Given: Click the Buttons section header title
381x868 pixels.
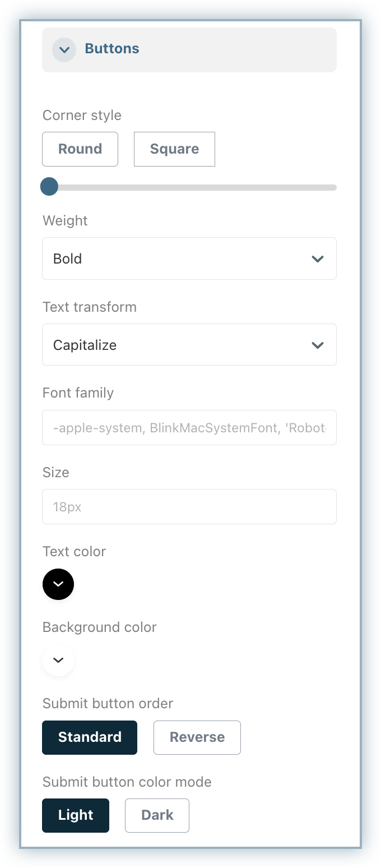Looking at the screenshot, I should click(112, 49).
